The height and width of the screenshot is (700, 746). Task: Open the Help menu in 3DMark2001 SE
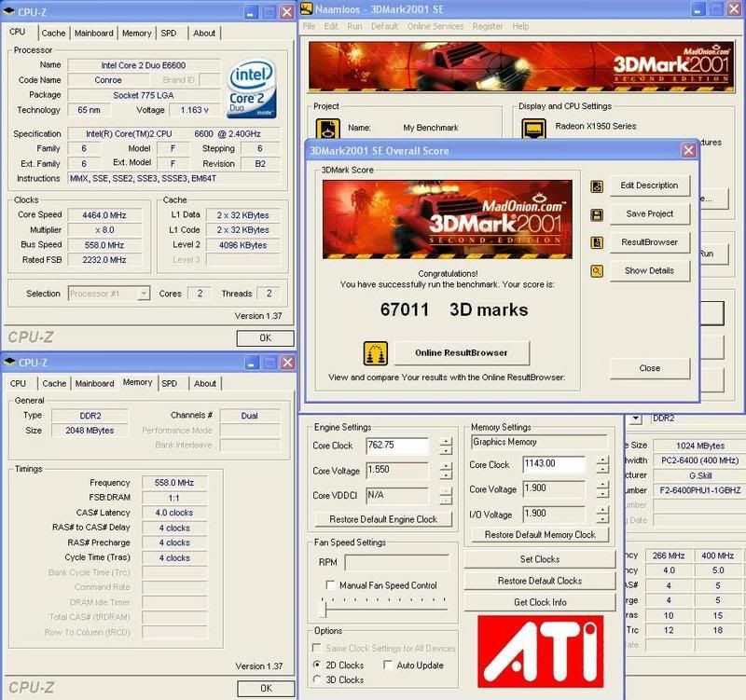(520, 26)
